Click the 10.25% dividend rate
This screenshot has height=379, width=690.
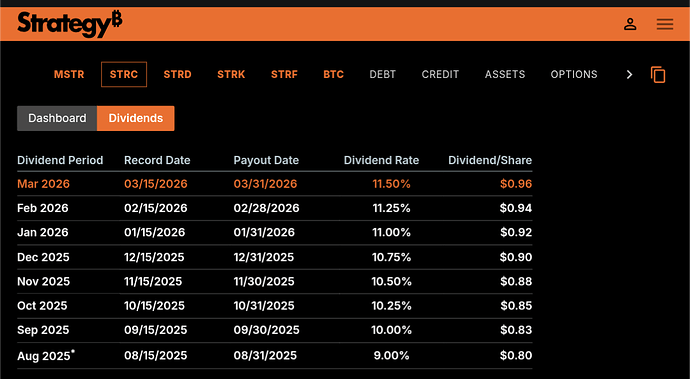392,305
